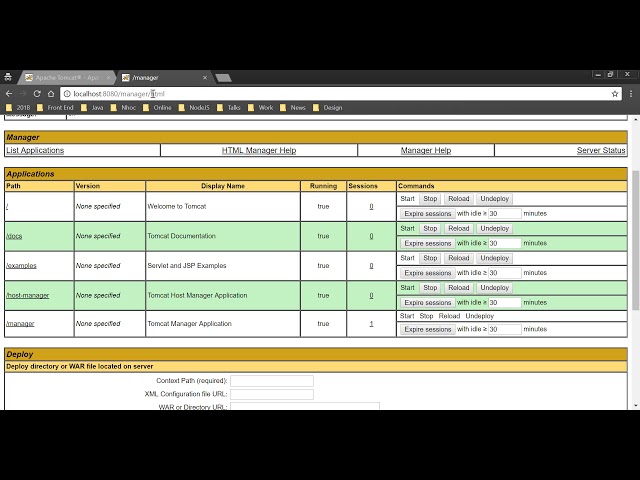
Task: Expire sessions for the /manager application
Action: [428, 329]
